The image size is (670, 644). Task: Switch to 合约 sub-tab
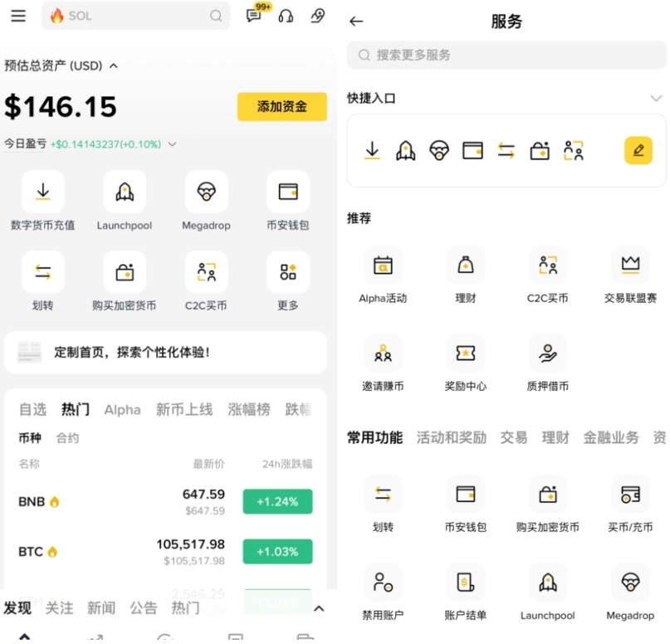pos(67,437)
